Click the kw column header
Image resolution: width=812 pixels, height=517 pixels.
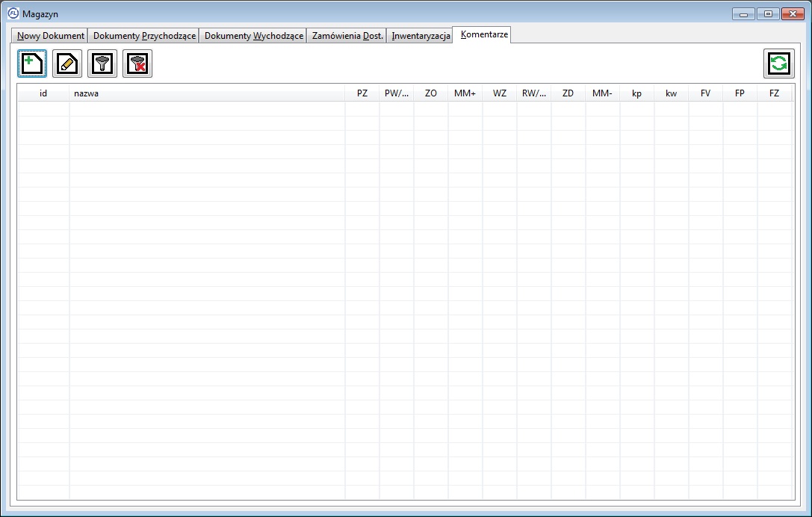tap(671, 93)
